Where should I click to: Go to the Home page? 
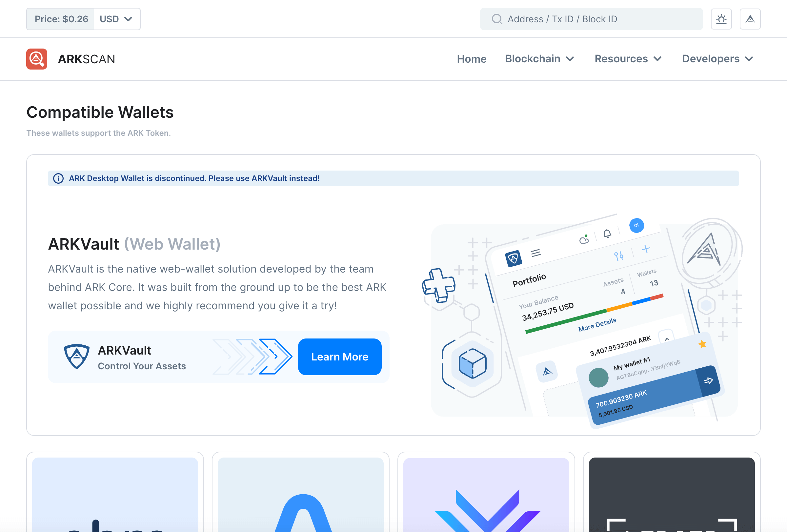point(472,59)
